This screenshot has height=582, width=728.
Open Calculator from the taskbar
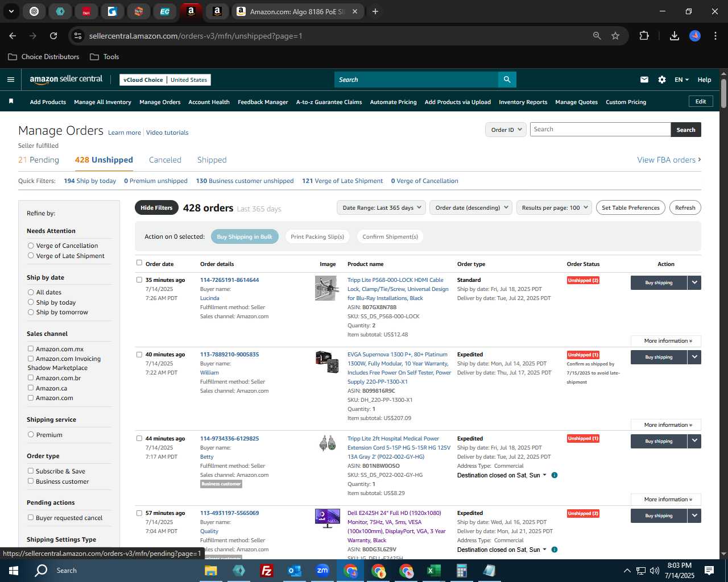click(461, 571)
